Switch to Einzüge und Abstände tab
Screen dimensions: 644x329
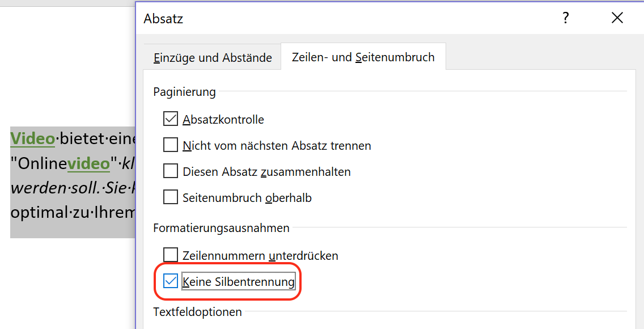(x=213, y=57)
